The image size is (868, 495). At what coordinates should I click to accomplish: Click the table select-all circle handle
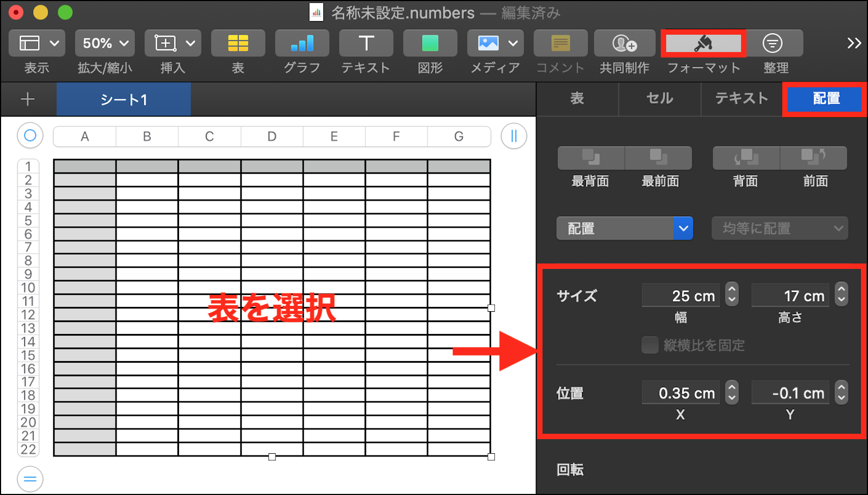[30, 136]
